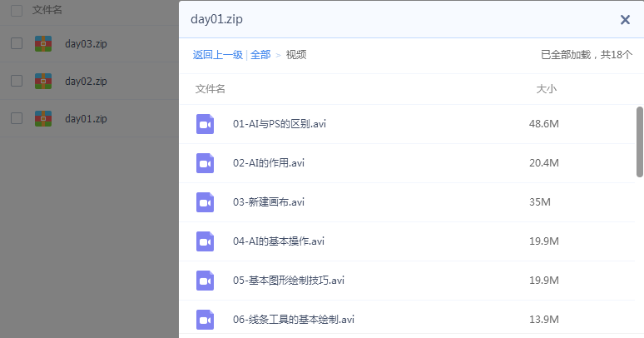644x338 pixels.
Task: Close the day01.zip preview panel
Action: (625, 20)
